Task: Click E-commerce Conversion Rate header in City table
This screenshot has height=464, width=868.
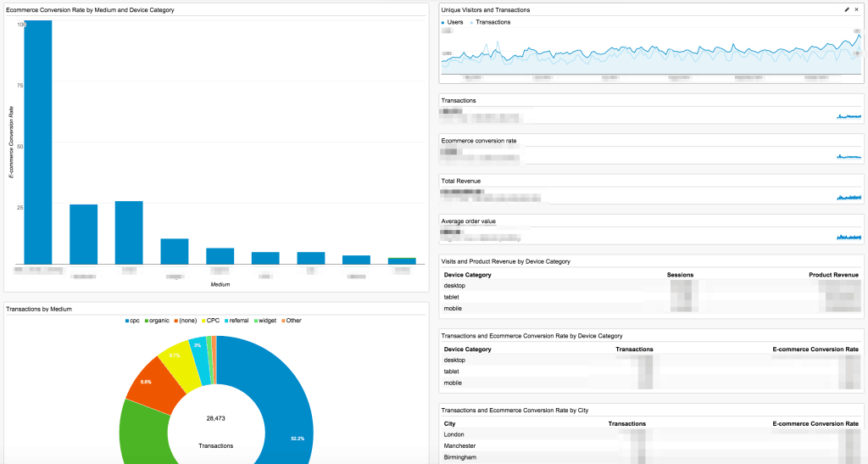Action: 815,423
